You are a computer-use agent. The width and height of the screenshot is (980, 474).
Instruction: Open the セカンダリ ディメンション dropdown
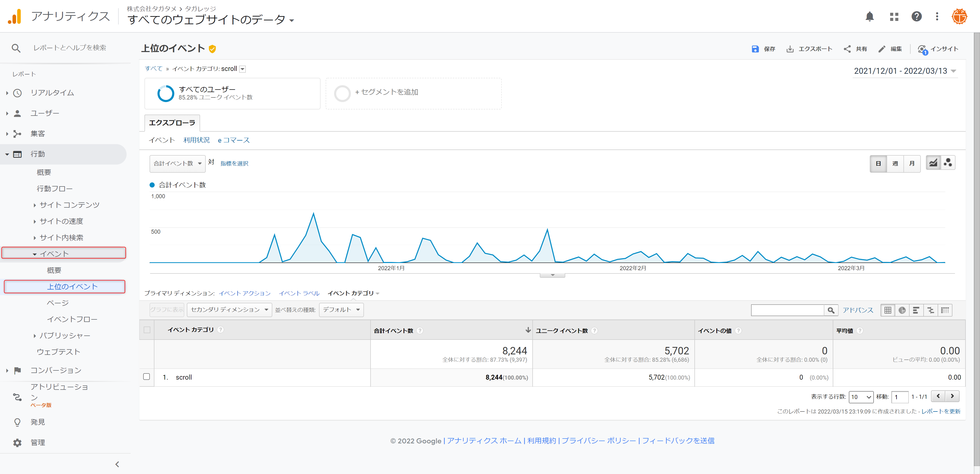tap(229, 310)
